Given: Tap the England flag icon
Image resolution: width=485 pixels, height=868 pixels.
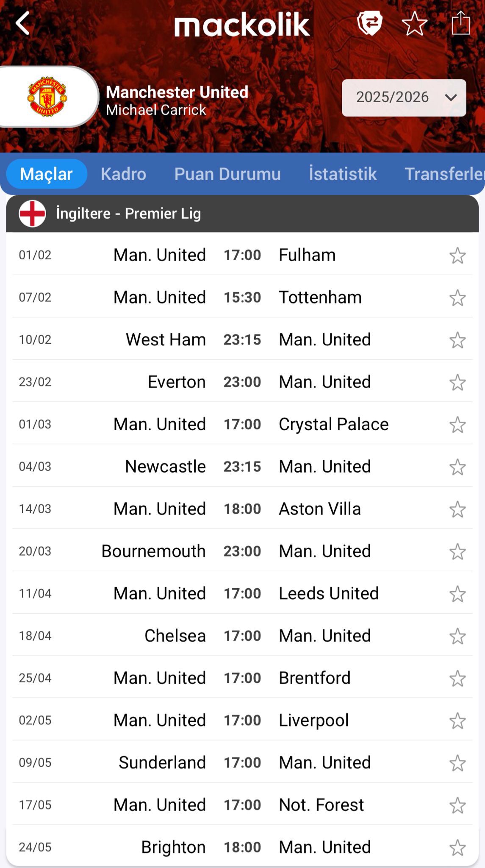Looking at the screenshot, I should 32,214.
